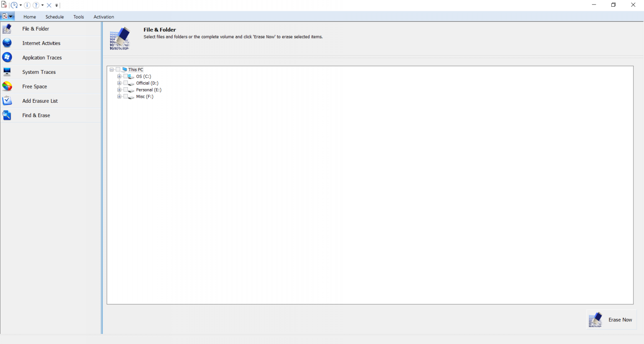Open the Activation ribbon tab
Viewport: 644px width, 344px height.
coord(104,17)
